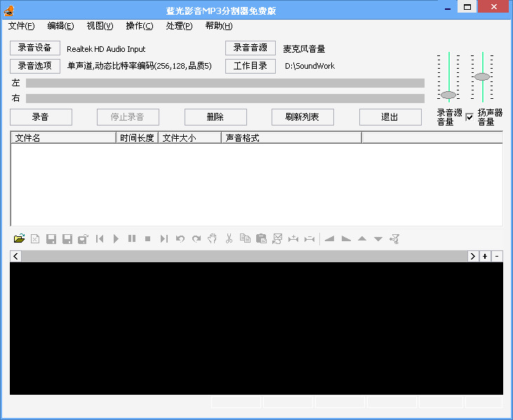Jump to start with the skip-back icon
The width and height of the screenshot is (513, 420).
point(100,239)
